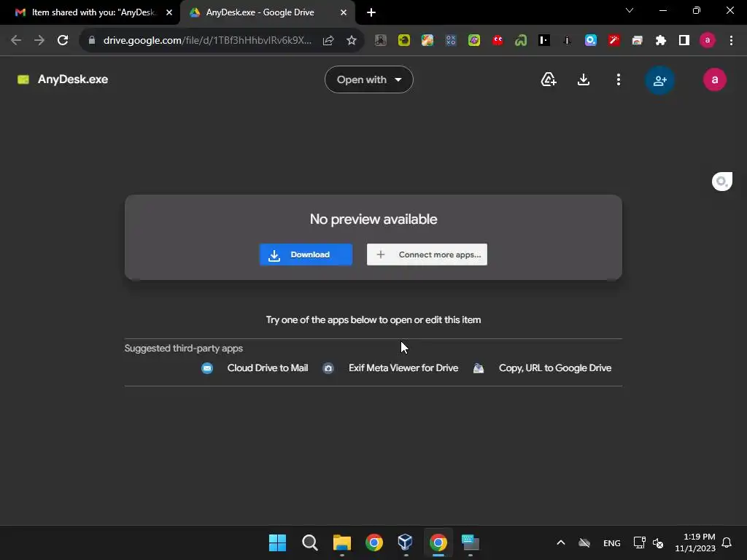747x560 pixels.
Task: Click the black square extension icon
Action: [544, 41]
